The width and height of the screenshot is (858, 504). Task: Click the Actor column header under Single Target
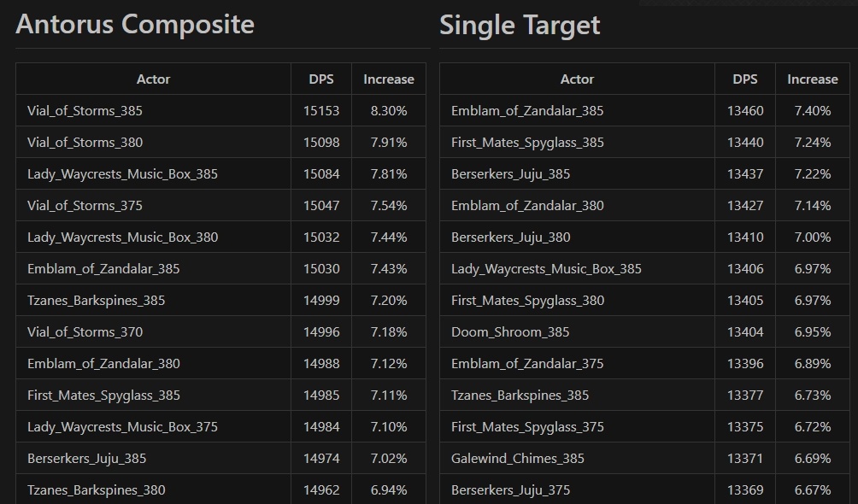coord(577,79)
